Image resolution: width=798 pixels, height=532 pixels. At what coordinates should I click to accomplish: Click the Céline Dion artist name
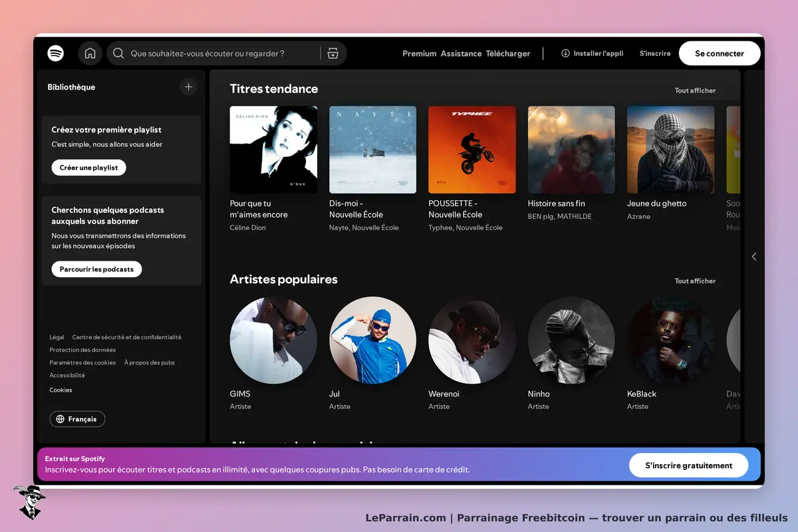248,227
